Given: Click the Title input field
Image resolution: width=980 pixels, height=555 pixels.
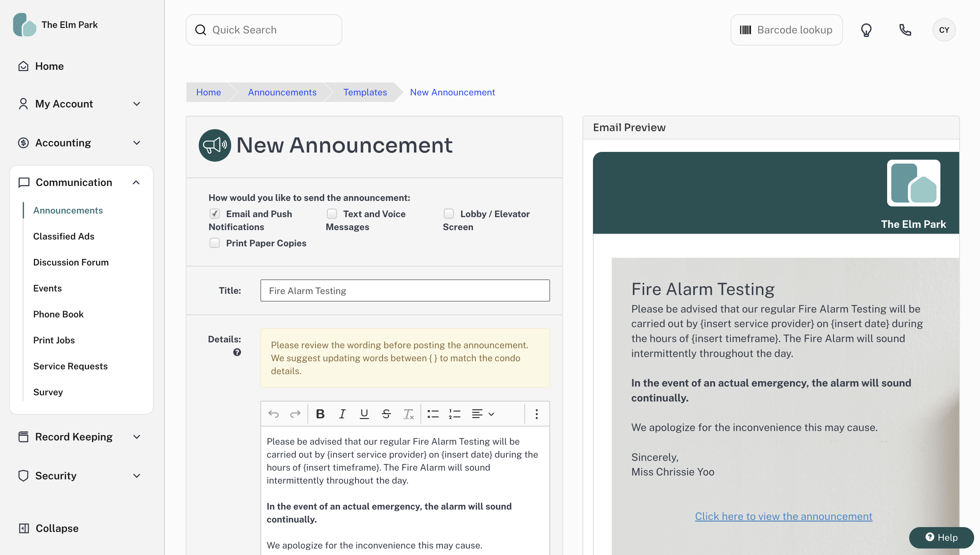Looking at the screenshot, I should 405,290.
